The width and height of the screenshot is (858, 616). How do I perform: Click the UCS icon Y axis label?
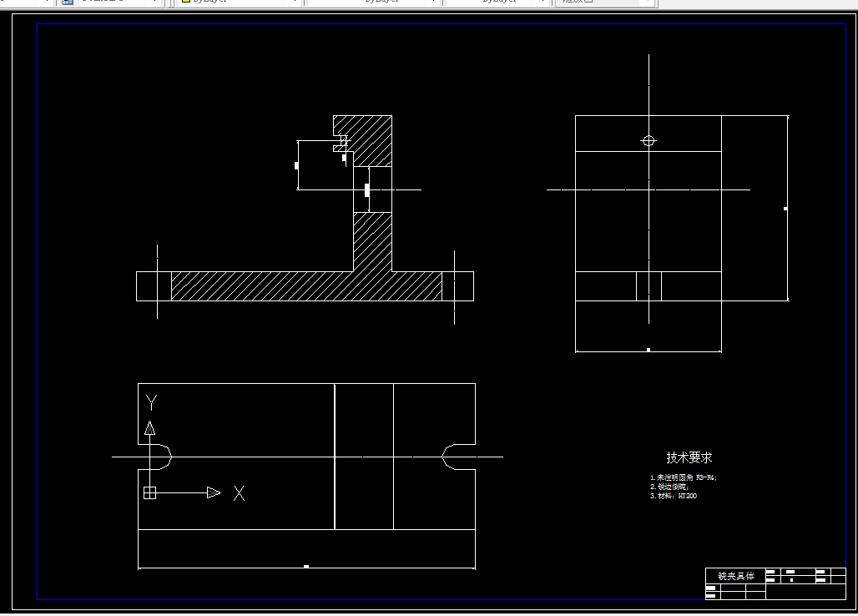tap(152, 402)
